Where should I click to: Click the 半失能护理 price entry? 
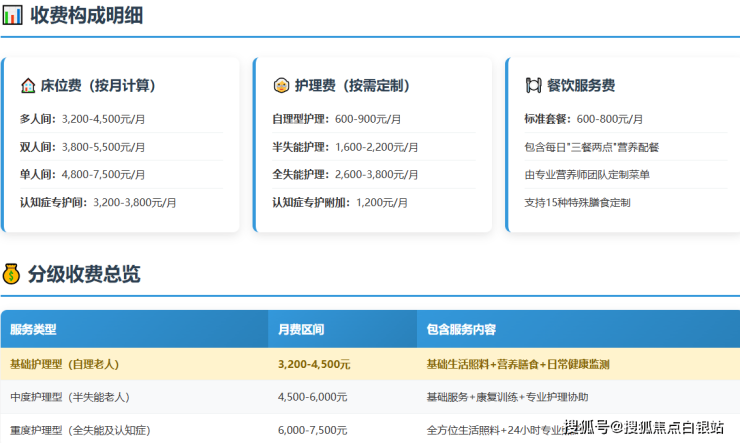[x=345, y=146]
